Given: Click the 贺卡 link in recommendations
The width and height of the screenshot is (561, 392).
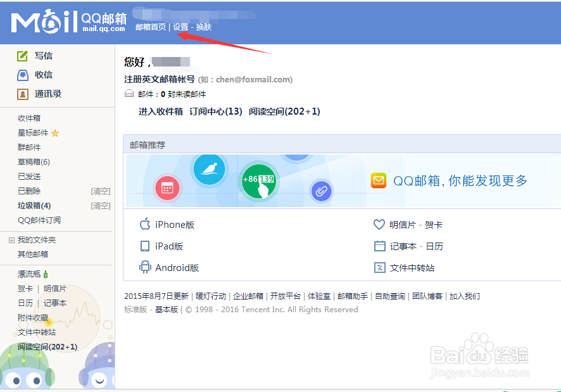Looking at the screenshot, I should (434, 225).
